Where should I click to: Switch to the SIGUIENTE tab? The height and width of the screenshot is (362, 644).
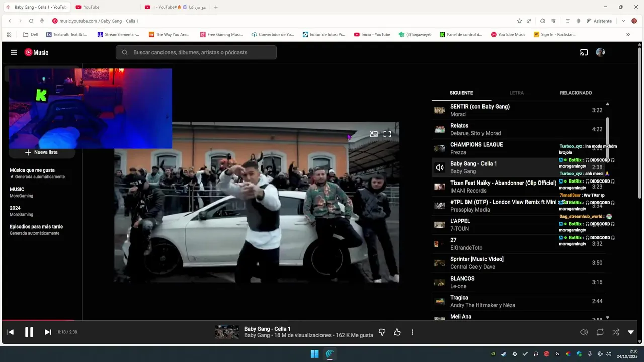coord(461,93)
